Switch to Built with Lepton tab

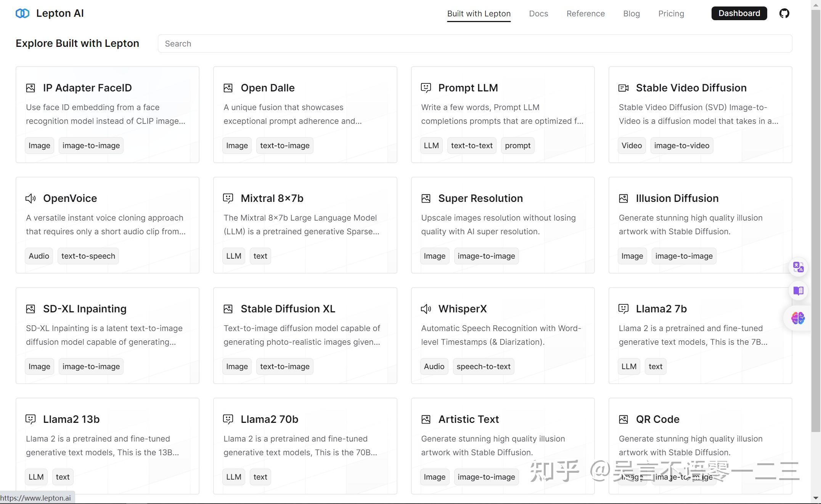point(479,14)
